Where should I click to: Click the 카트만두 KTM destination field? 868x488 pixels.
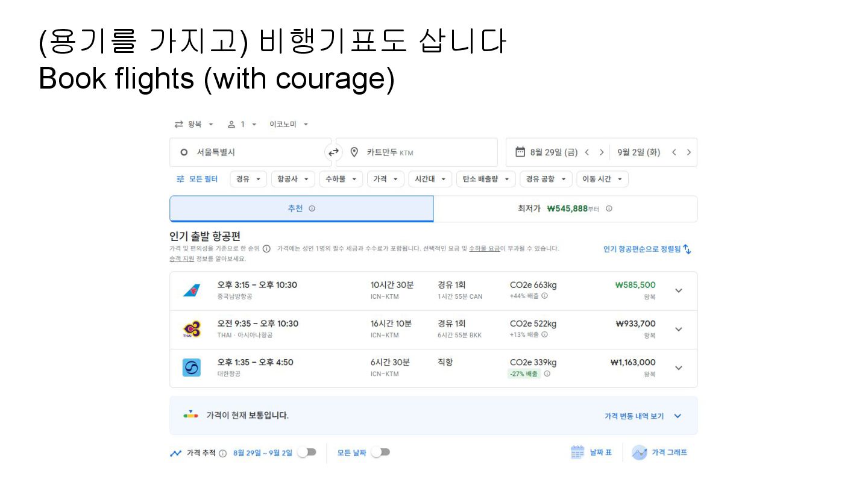[x=417, y=152]
